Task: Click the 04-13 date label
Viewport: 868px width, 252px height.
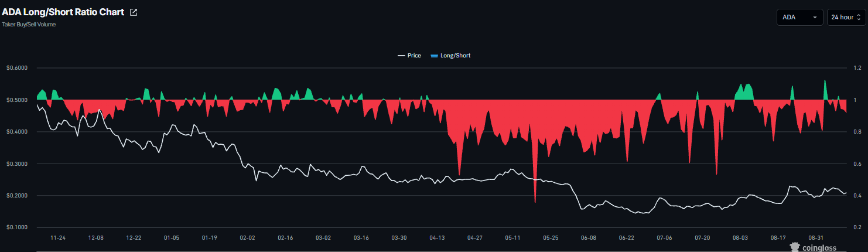Action: click(437, 239)
